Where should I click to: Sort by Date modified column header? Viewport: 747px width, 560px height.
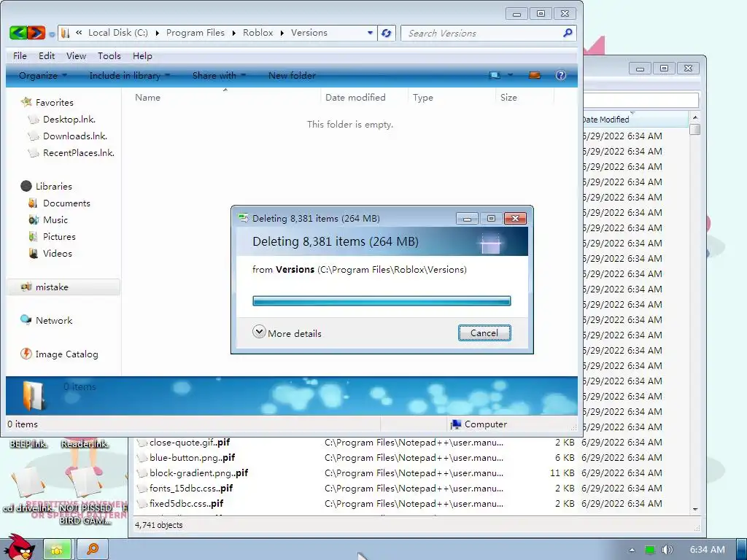(x=355, y=97)
